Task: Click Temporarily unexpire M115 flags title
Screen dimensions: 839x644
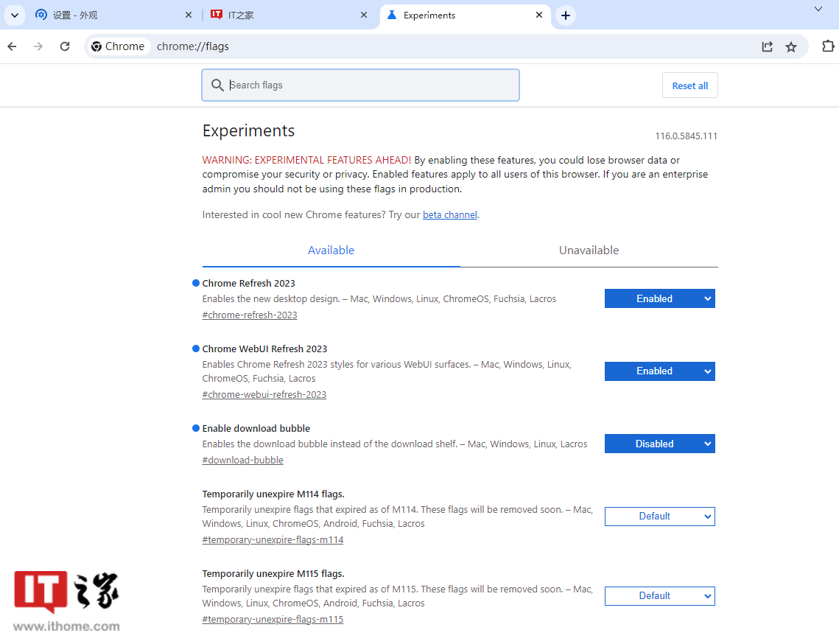Action: tap(273, 574)
